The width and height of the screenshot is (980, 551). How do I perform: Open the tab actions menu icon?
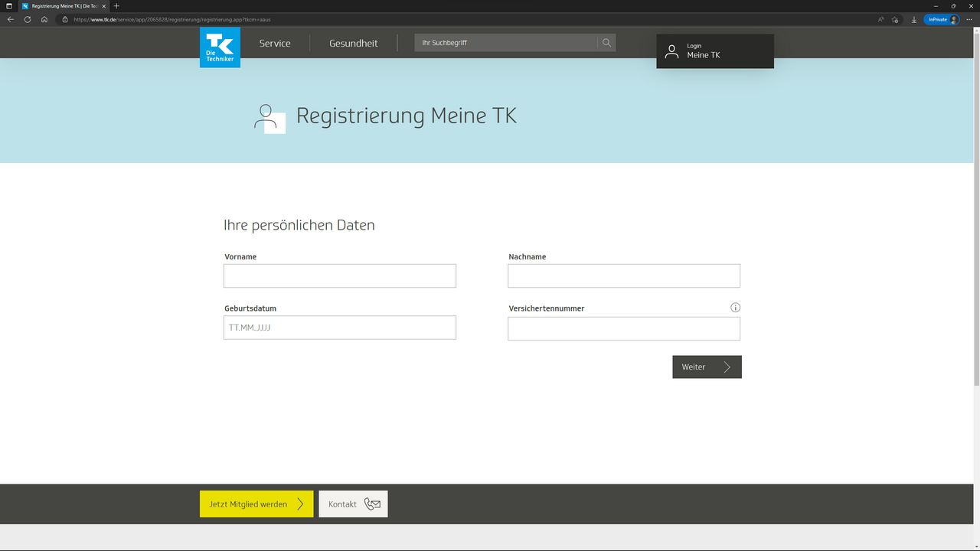coord(9,6)
